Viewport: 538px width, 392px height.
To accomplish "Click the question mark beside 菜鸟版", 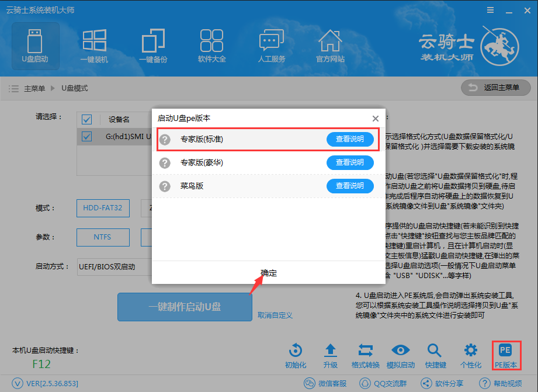I will click(164, 186).
